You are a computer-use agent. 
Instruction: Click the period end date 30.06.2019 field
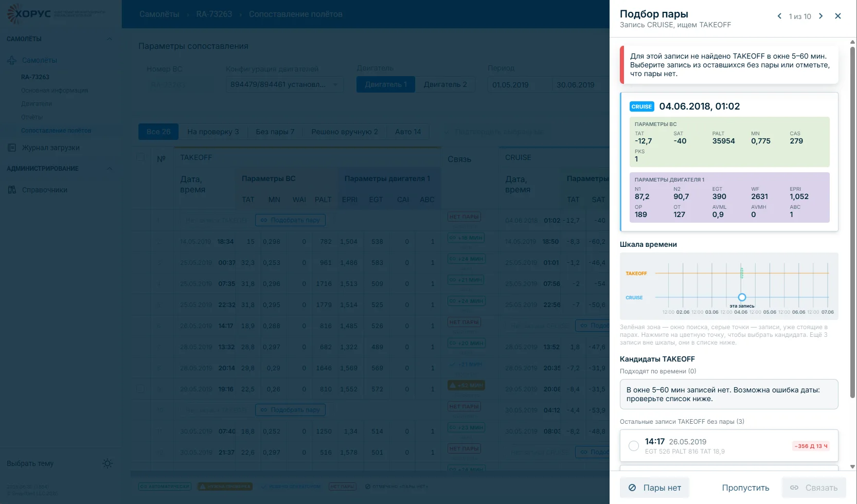point(580,85)
